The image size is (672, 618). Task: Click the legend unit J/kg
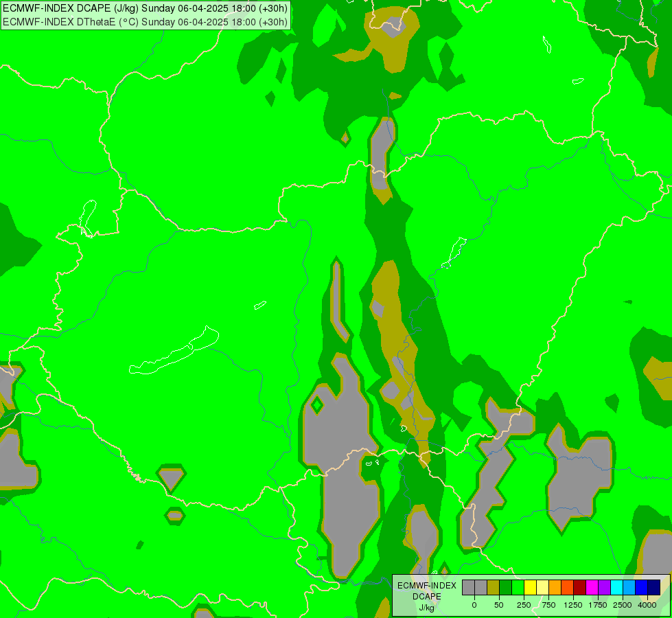(426, 608)
